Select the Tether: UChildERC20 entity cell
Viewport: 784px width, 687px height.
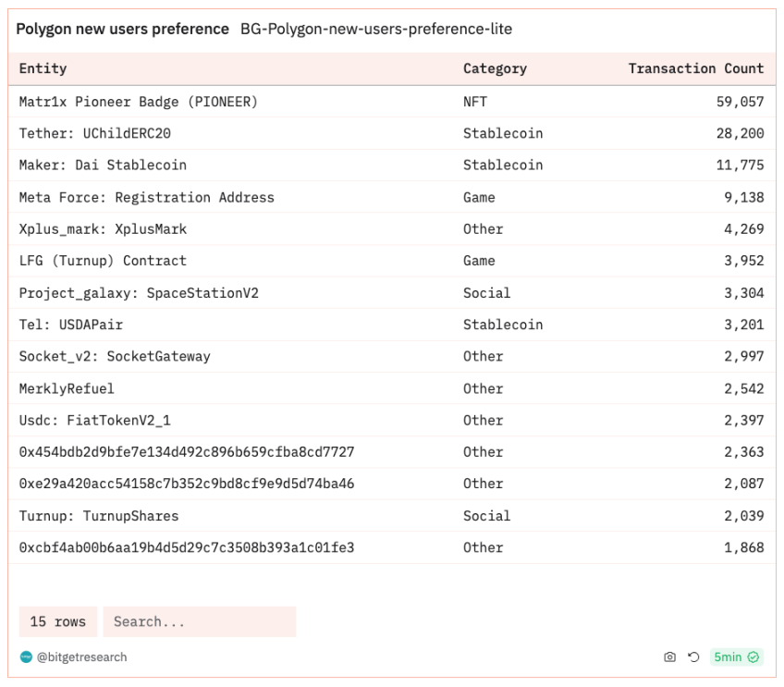pos(95,133)
